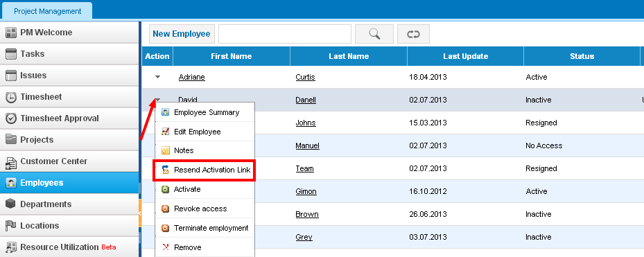Viewport: 644px width, 257px height.
Task: Expand action arrow for Adriane Curtis
Action: pyautogui.click(x=158, y=77)
